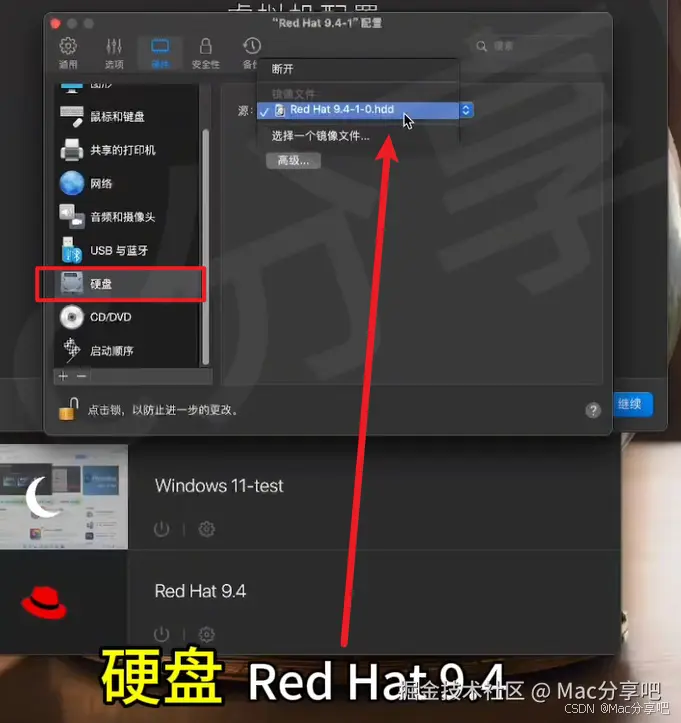The height and width of the screenshot is (723, 681).
Task: Click the hardware sidebar scrollbar
Action: coord(206,247)
